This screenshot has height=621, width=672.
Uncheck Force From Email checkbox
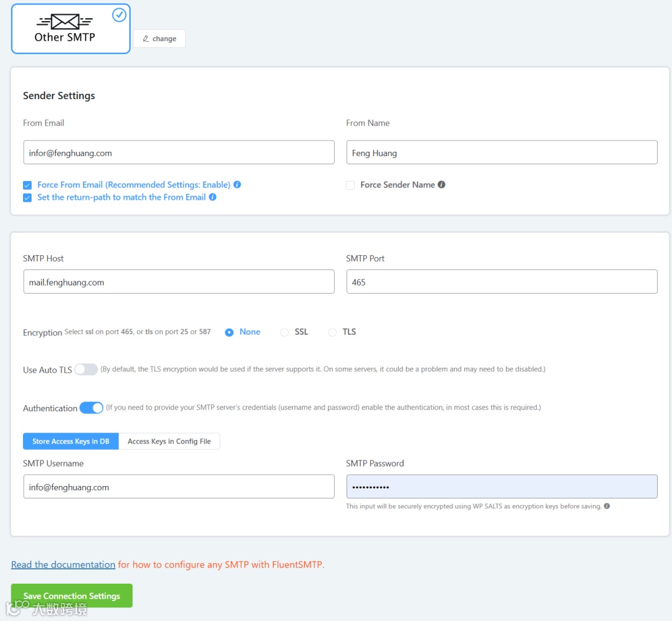click(27, 185)
